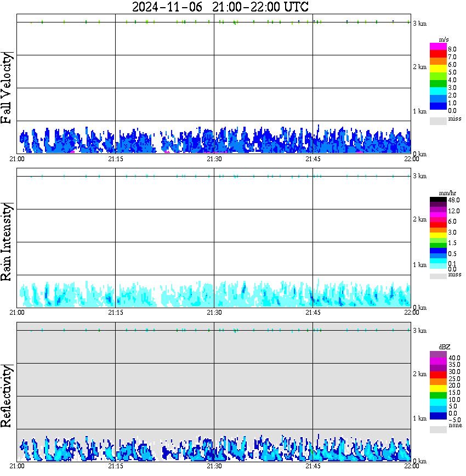The width and height of the screenshot is (466, 476).
Task: Select the black swatch in Rain Intensity legend
Action: click(x=438, y=200)
